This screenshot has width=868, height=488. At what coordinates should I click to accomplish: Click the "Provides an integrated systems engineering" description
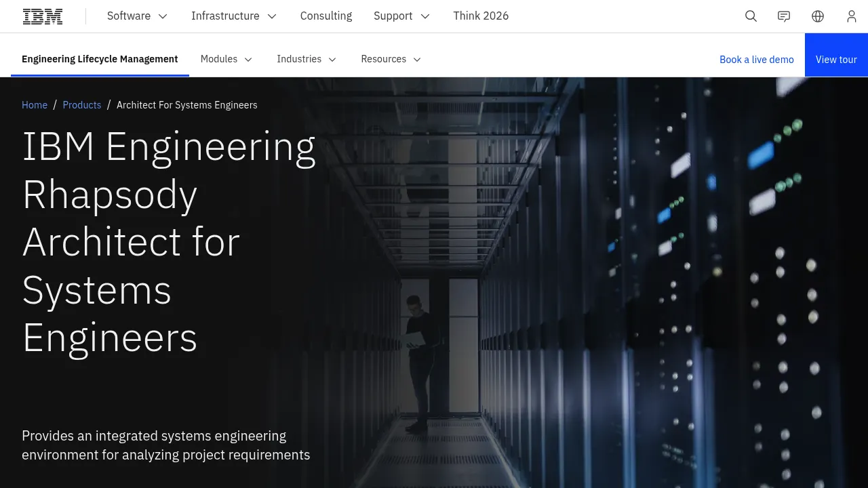pos(166,445)
